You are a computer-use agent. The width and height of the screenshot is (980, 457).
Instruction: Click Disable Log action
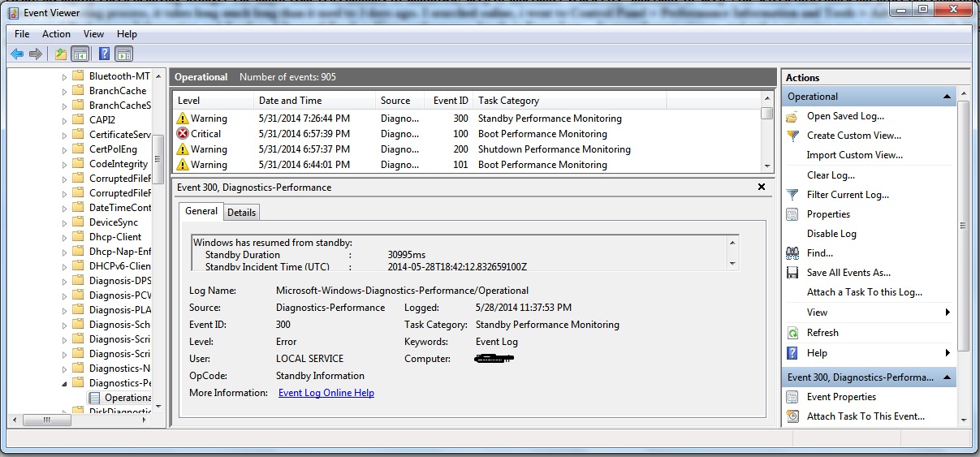click(x=831, y=234)
